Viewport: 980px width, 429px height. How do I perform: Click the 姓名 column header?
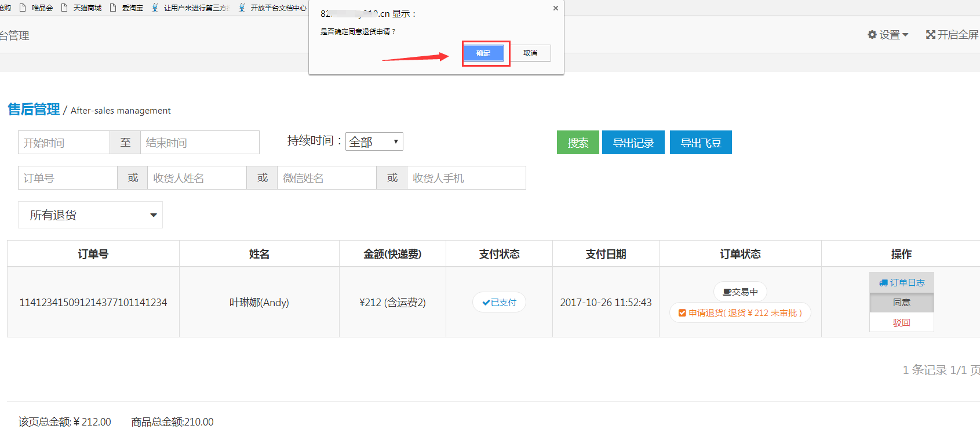pos(259,254)
